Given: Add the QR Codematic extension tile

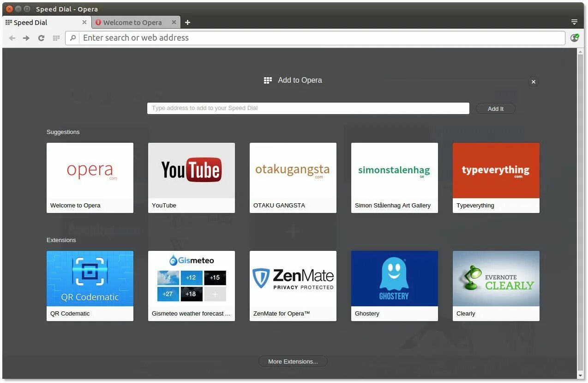Looking at the screenshot, I should pos(90,286).
